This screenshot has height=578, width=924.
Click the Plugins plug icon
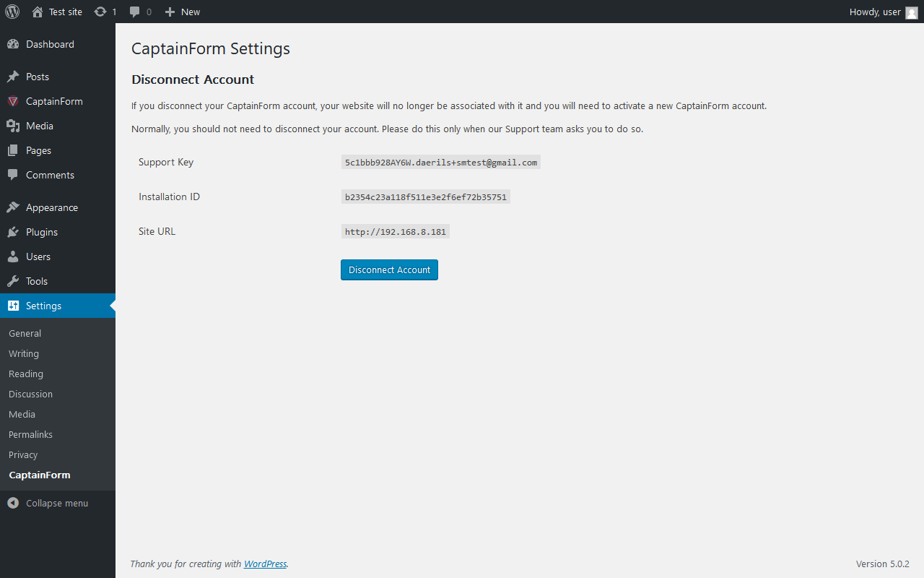tap(13, 232)
